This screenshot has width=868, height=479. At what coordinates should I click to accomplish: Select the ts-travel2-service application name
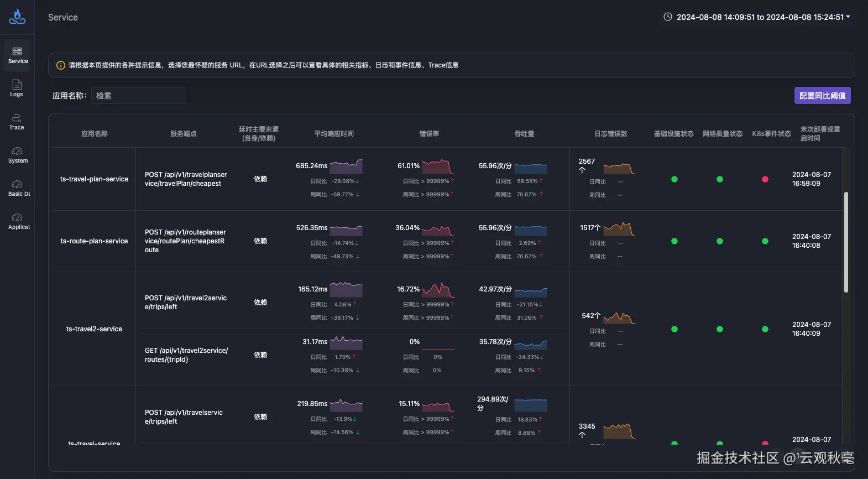click(x=94, y=329)
